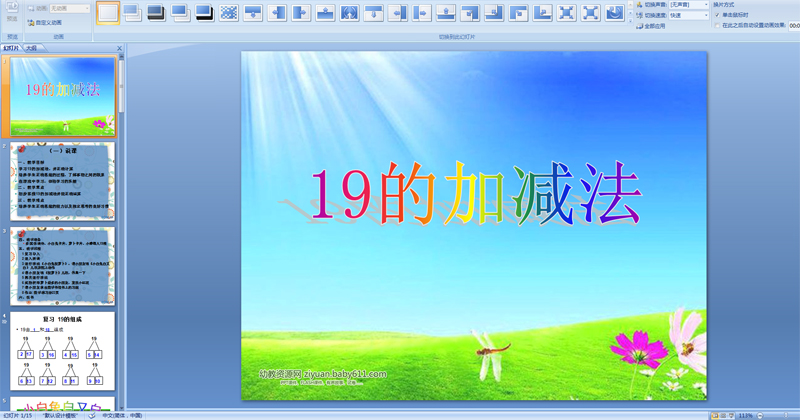The height and width of the screenshot is (420, 800).
Task: Click 中文(简体，中国) language indicator
Action: click(122, 416)
